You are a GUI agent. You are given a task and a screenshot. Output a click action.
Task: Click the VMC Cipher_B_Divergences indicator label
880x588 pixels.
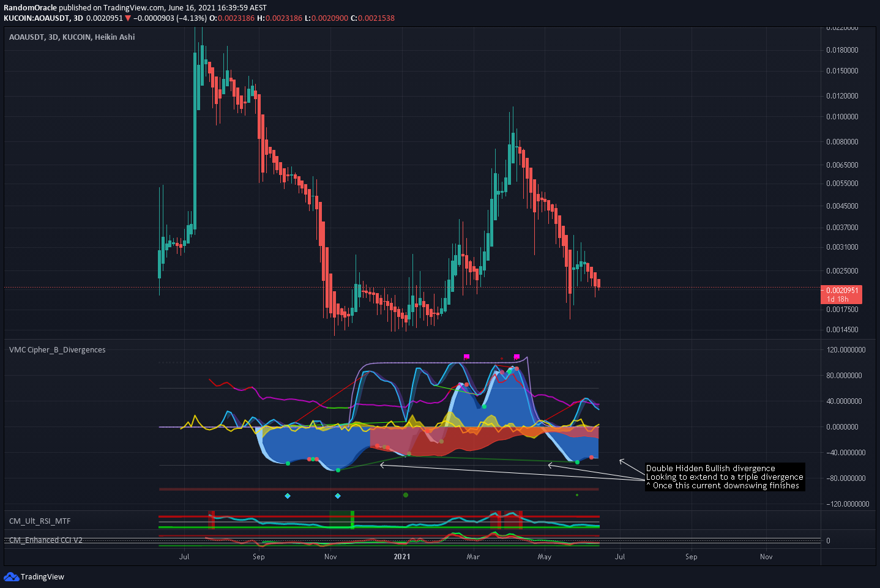[57, 350]
